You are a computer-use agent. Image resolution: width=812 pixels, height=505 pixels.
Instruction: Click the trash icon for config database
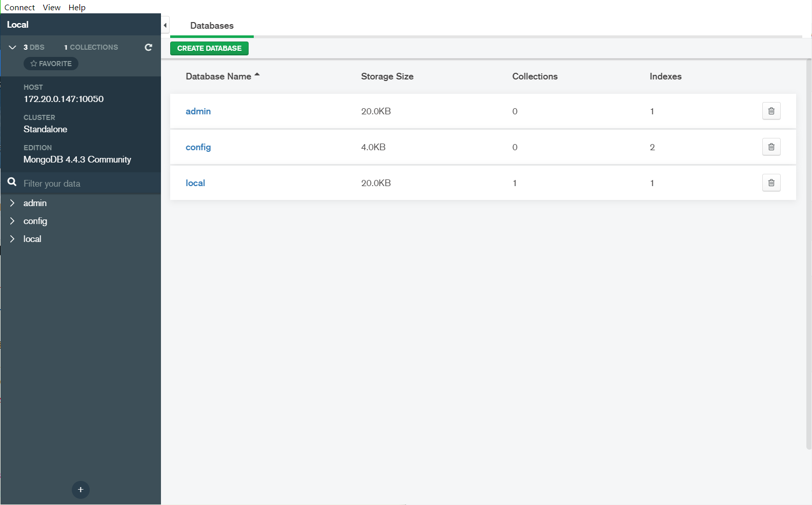(x=771, y=147)
